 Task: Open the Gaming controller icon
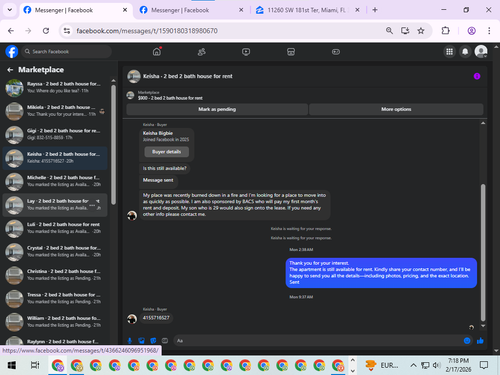(336, 52)
